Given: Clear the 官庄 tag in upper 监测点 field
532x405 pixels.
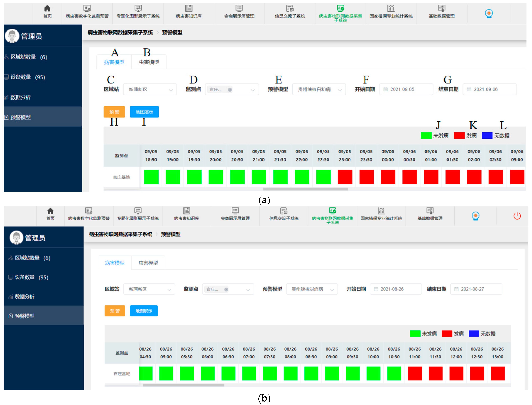Looking at the screenshot, I should (230, 90).
